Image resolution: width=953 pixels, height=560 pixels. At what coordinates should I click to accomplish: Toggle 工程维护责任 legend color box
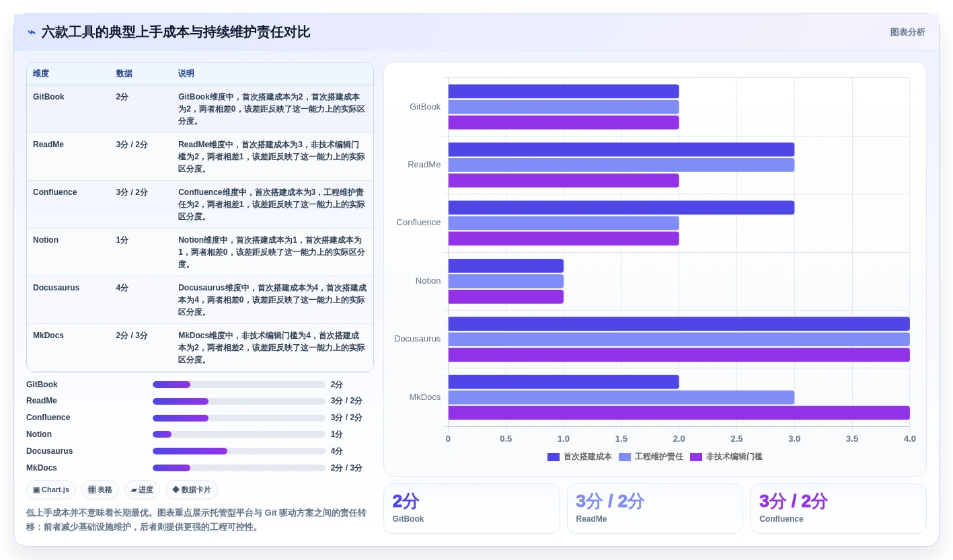[x=625, y=457]
